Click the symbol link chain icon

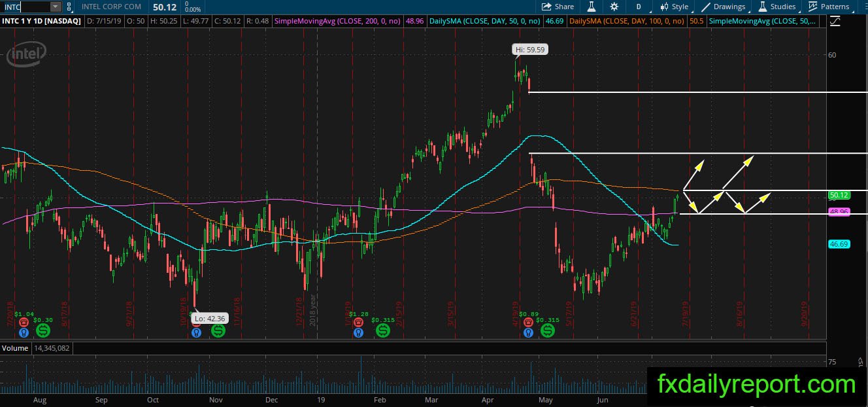click(69, 7)
